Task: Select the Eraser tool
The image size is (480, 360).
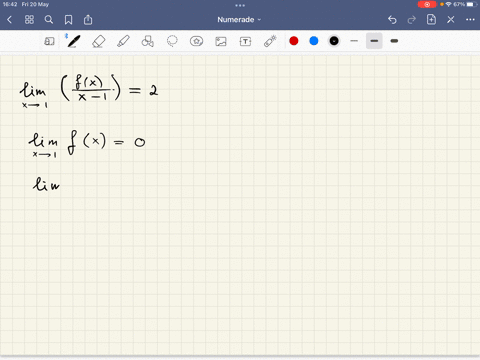Action: pos(98,41)
